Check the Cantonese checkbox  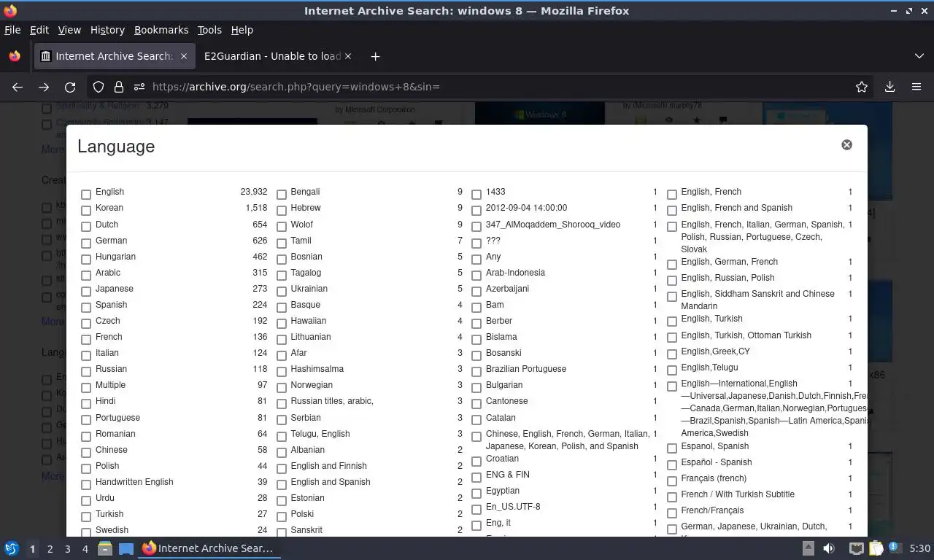pos(476,402)
